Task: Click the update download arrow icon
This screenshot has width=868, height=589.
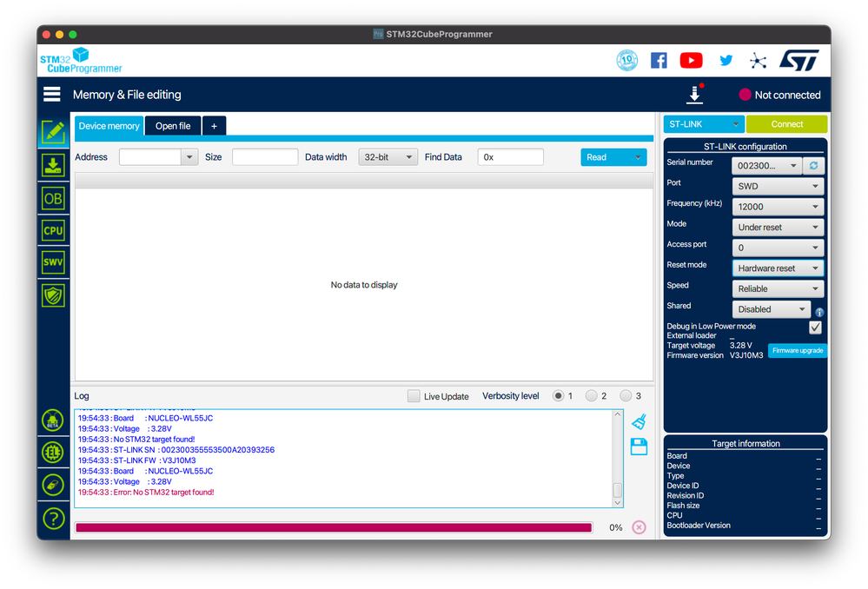Action: click(695, 94)
